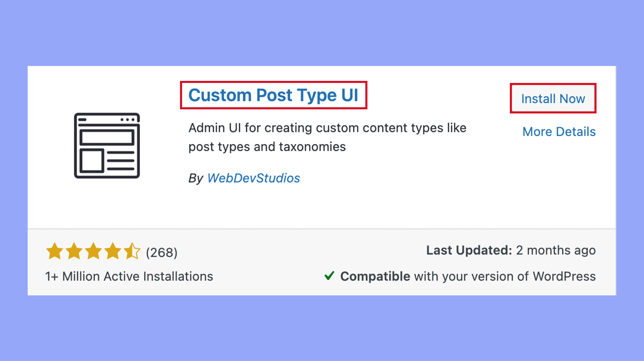644x361 pixels.
Task: Click the Compatible with your WordPress text
Action: click(x=467, y=276)
